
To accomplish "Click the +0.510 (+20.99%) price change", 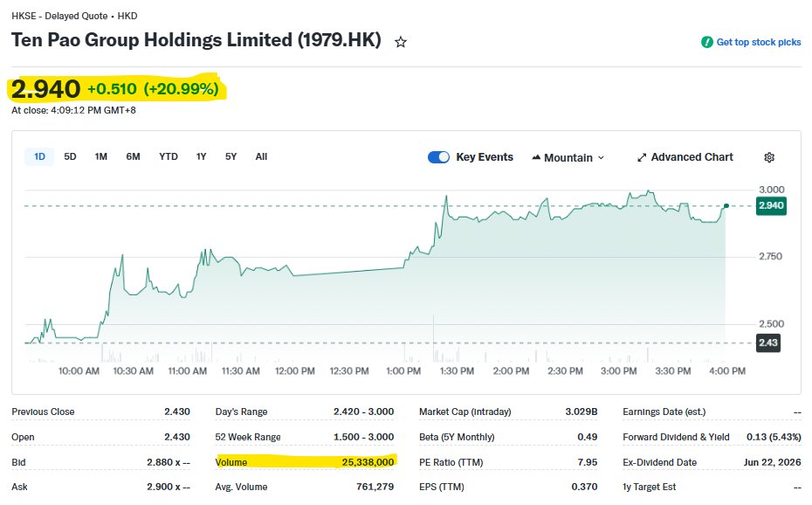I will (153, 89).
